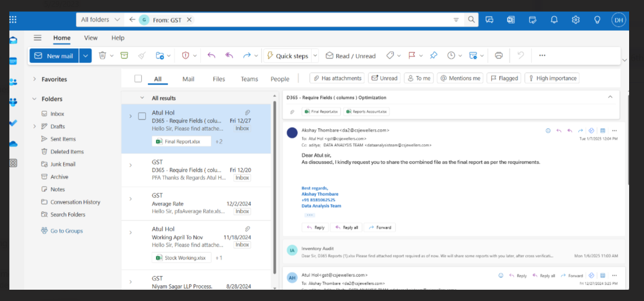The width and height of the screenshot is (644, 301).
Task: Open the To Do checkmark app
Action: coord(13,123)
